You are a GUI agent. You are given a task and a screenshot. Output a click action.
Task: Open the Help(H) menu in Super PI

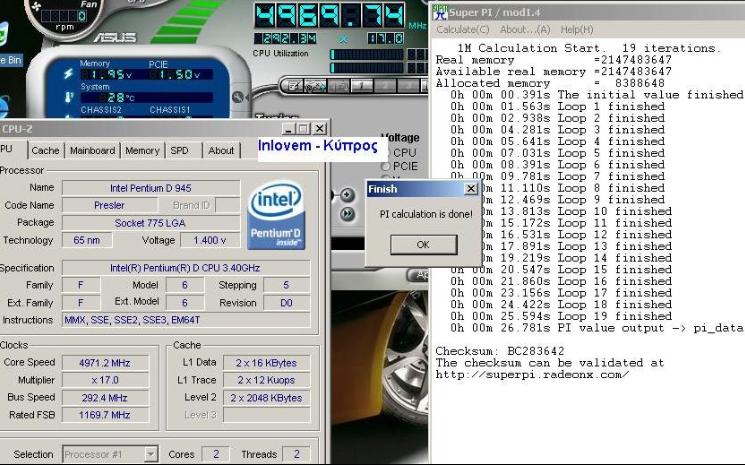576,30
